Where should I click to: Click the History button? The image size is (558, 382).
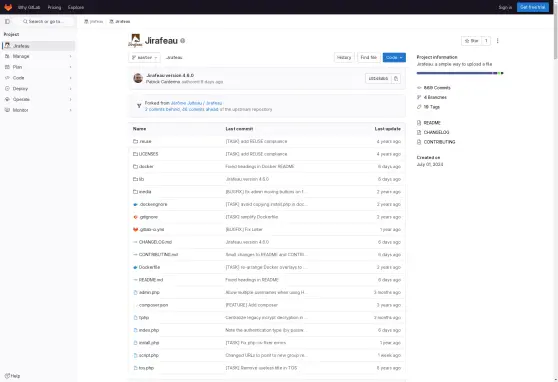pyautogui.click(x=344, y=57)
